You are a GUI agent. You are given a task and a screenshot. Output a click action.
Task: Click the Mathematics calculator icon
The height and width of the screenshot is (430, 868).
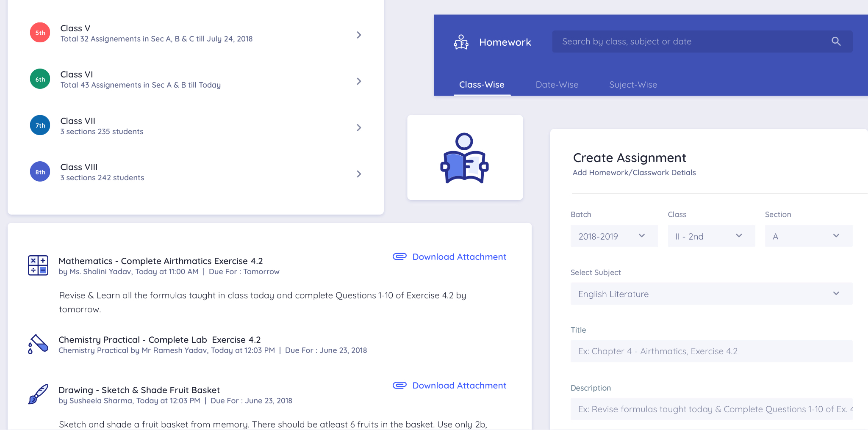38,265
